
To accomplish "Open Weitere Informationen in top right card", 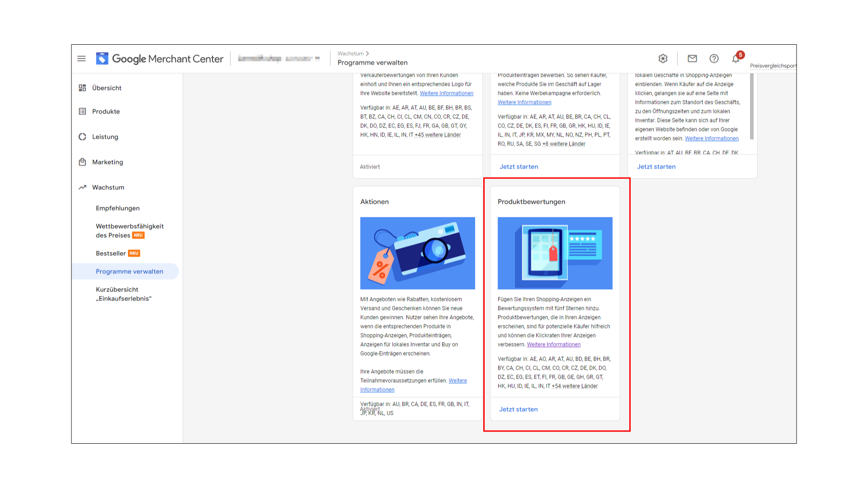I will point(712,139).
